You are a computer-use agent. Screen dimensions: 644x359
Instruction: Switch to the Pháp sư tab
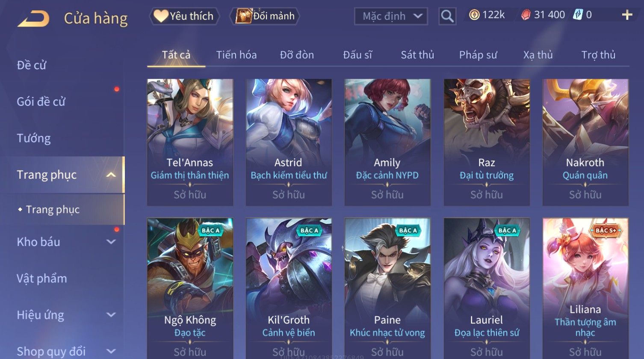(478, 55)
